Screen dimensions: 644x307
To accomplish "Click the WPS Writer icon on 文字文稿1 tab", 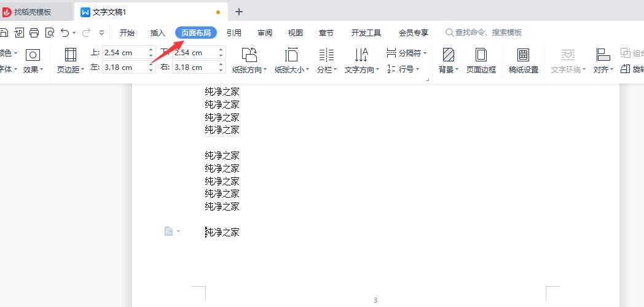I will click(x=85, y=12).
